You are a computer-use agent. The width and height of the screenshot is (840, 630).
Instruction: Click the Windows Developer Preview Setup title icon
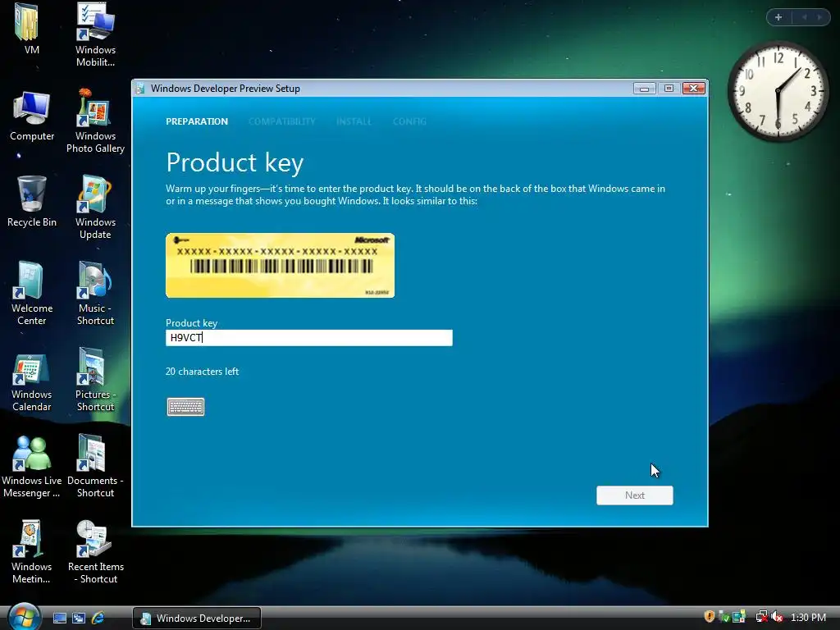tap(140, 89)
